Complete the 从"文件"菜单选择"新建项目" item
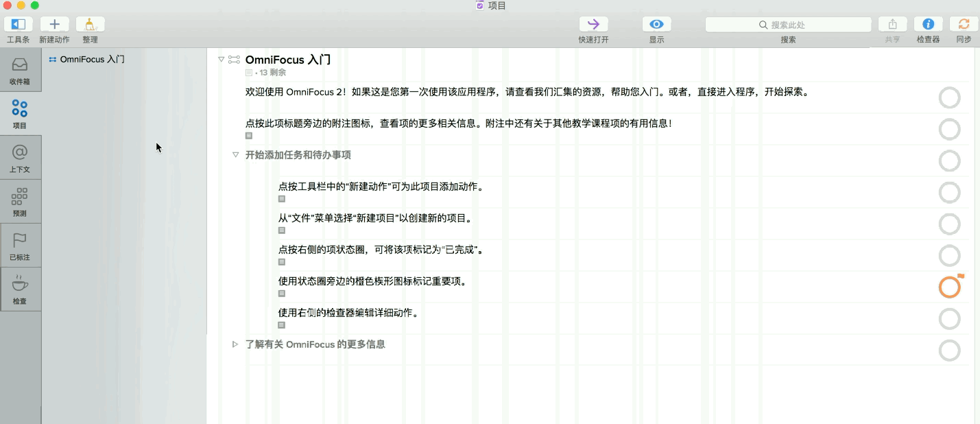The image size is (980, 424). 950,224
